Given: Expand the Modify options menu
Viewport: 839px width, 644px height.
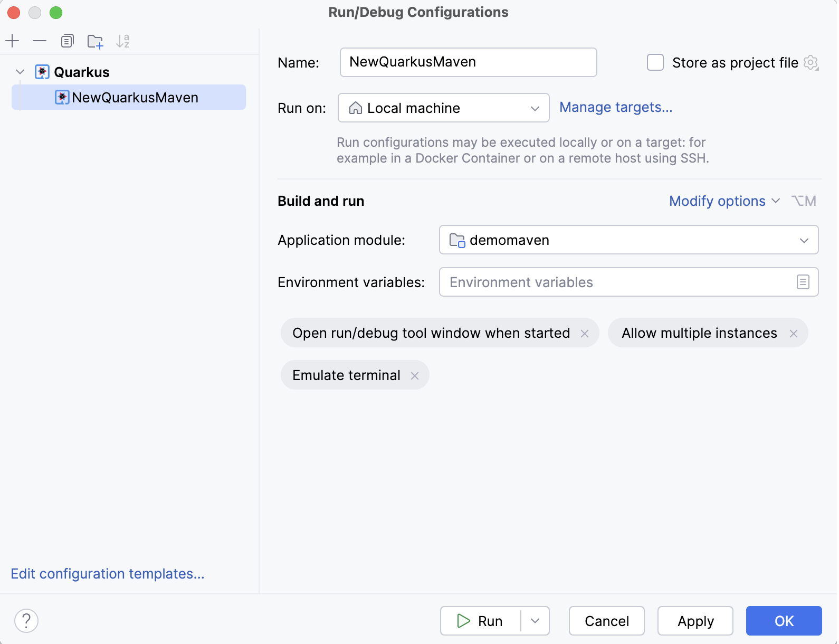Looking at the screenshot, I should [x=724, y=201].
